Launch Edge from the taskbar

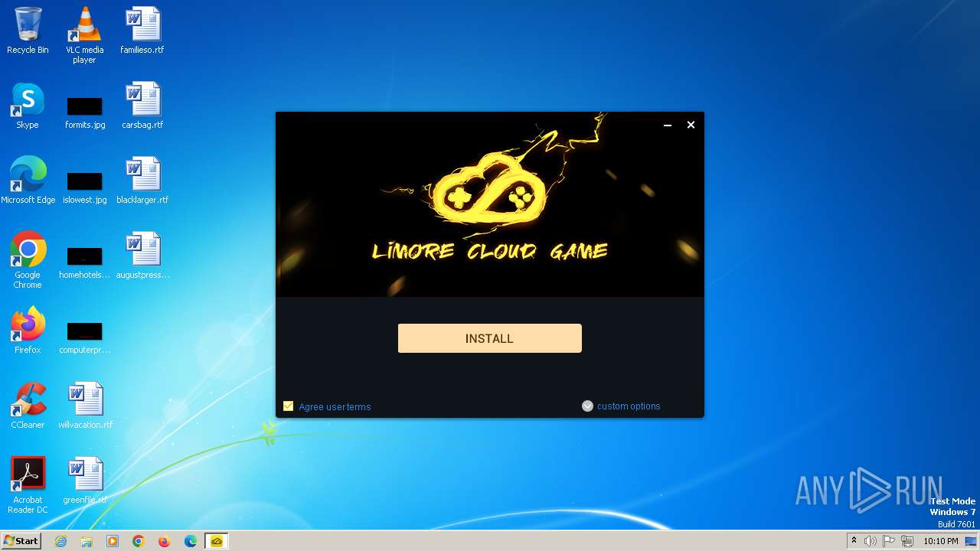[191, 541]
